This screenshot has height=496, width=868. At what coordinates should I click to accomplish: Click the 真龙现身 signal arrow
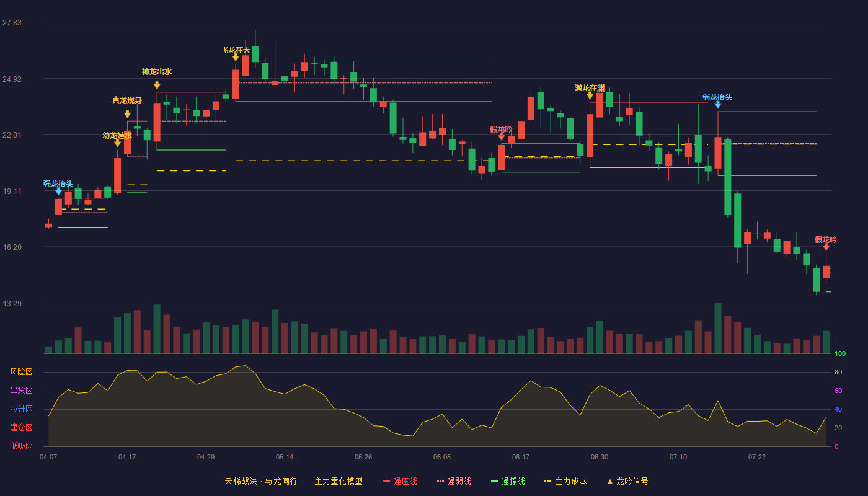coord(127,114)
